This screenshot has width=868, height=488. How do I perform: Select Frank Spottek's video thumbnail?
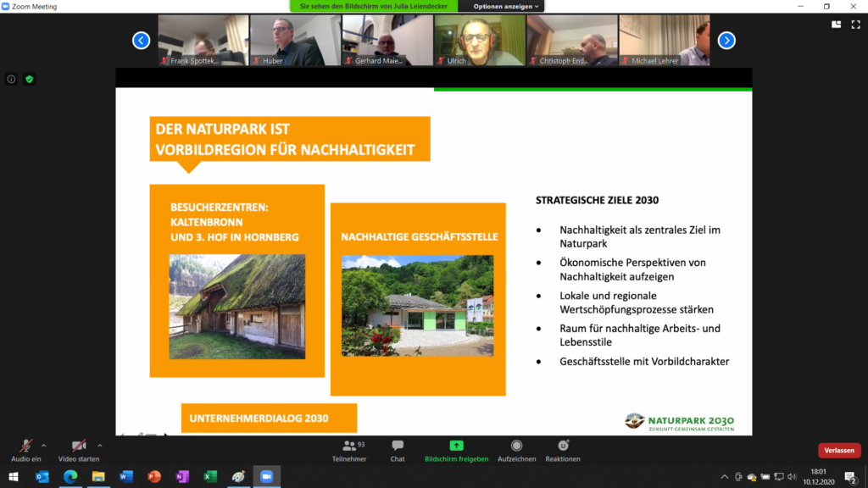(203, 40)
